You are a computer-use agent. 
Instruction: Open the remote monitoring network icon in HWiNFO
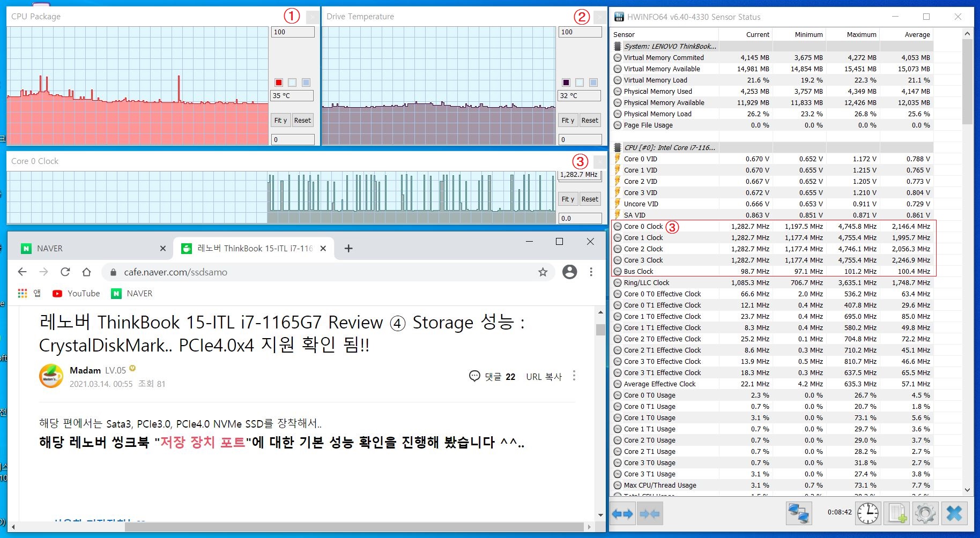pos(799,513)
